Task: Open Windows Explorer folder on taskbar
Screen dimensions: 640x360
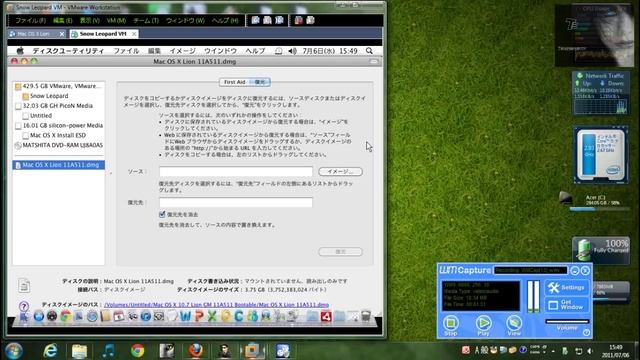Action: pyautogui.click(x=79, y=351)
